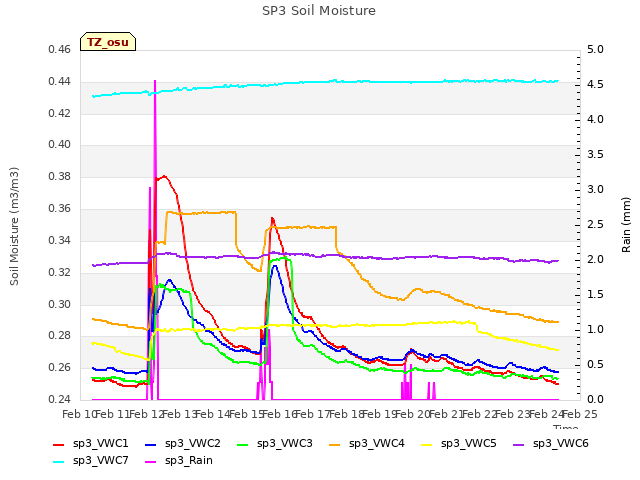
Task: Click the 0.34 y-axis tick label
Action: pyautogui.click(x=60, y=240)
